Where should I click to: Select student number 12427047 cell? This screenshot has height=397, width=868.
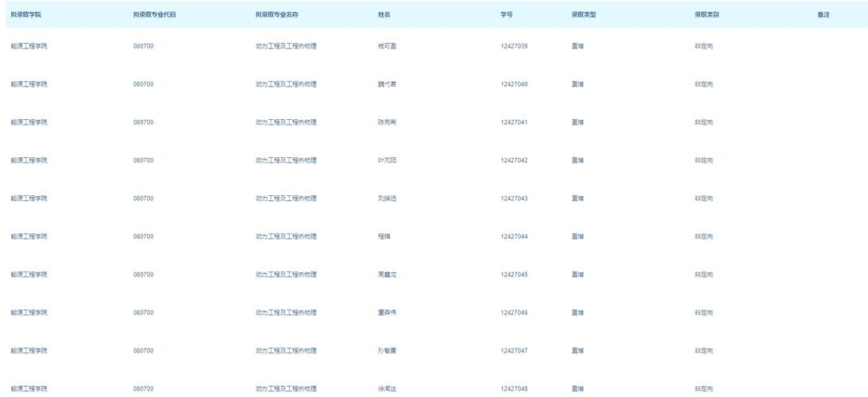click(515, 351)
